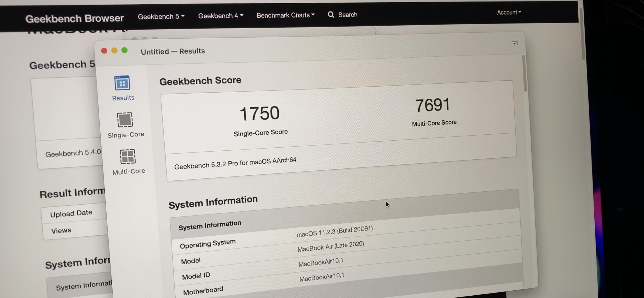Expand the Geekbench 5 dropdown menu
This screenshot has height=298, width=644.
coord(161,17)
